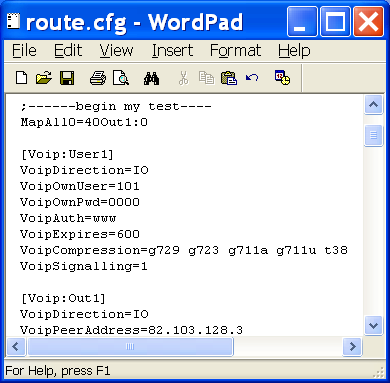
Task: Open the File menu
Action: (x=24, y=51)
